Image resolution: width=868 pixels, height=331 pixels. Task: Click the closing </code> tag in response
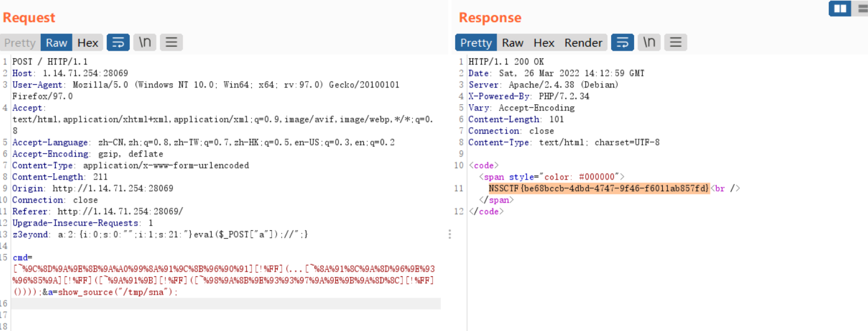point(486,211)
